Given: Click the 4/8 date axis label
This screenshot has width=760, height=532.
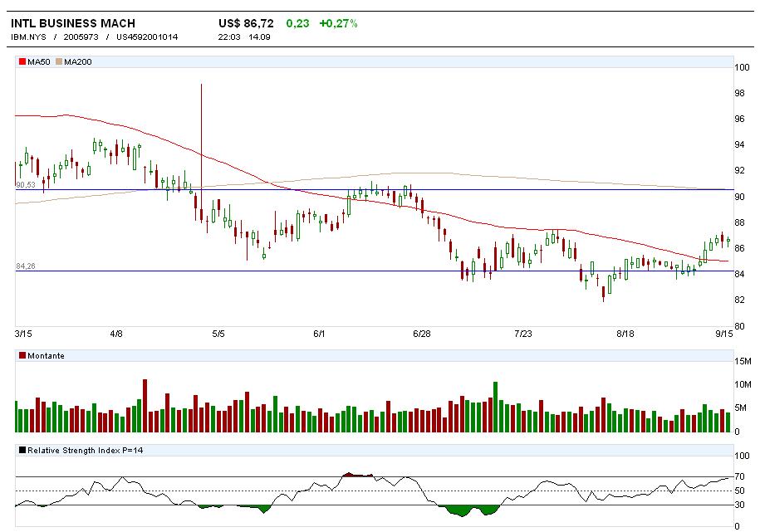Looking at the screenshot, I should 116,334.
